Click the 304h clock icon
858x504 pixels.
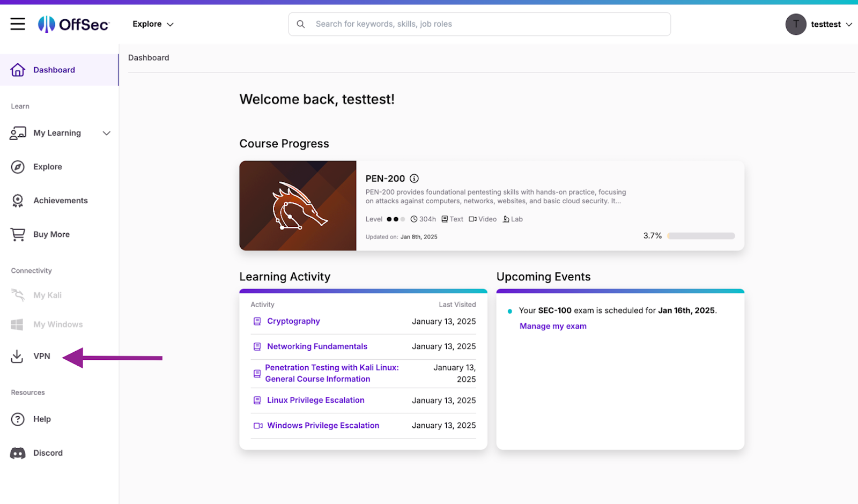click(x=414, y=219)
